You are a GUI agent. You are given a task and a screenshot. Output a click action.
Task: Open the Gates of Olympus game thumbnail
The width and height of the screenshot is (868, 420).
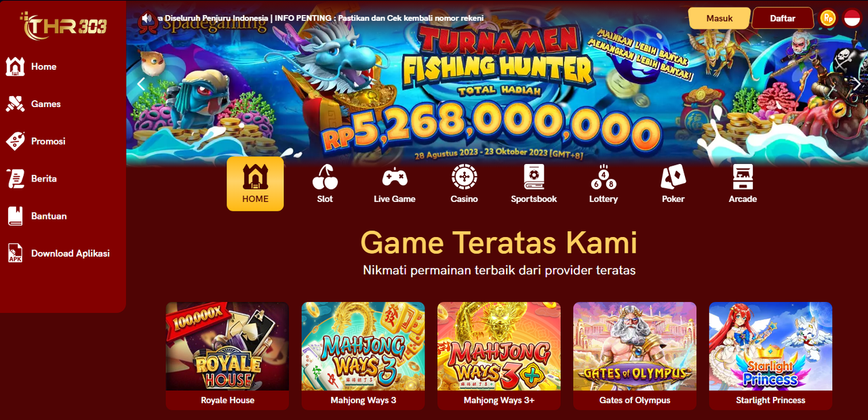(635, 356)
